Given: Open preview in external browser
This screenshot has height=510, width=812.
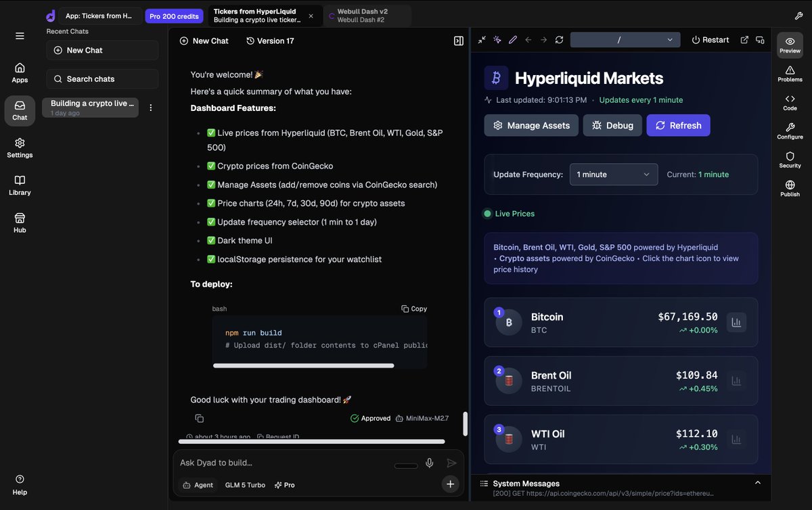Looking at the screenshot, I should [744, 40].
